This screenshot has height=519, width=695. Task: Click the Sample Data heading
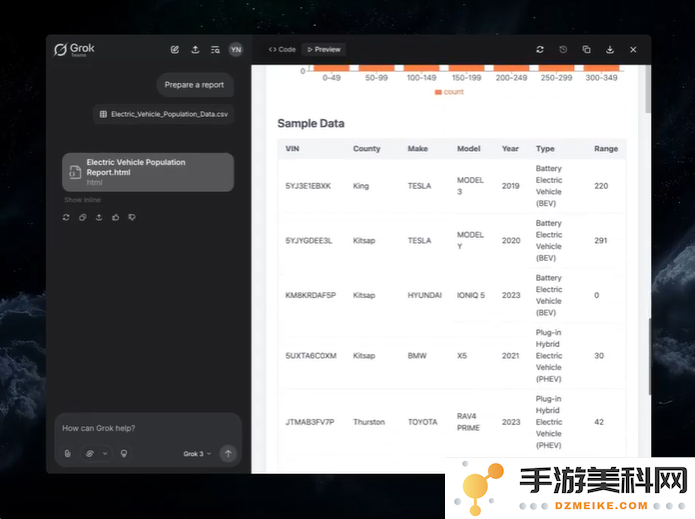pos(311,123)
